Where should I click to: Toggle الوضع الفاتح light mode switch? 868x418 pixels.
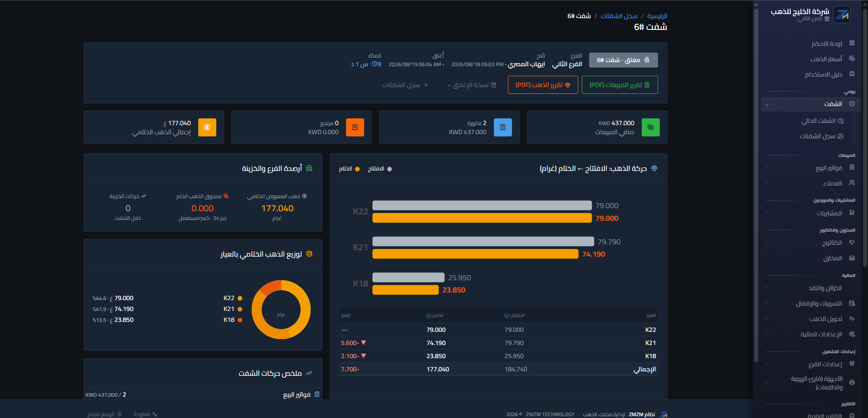(104, 414)
